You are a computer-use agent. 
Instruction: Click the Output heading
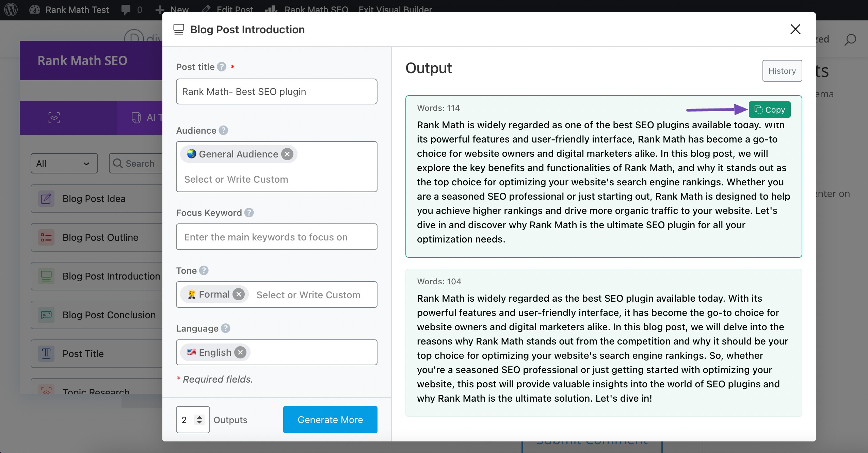429,68
